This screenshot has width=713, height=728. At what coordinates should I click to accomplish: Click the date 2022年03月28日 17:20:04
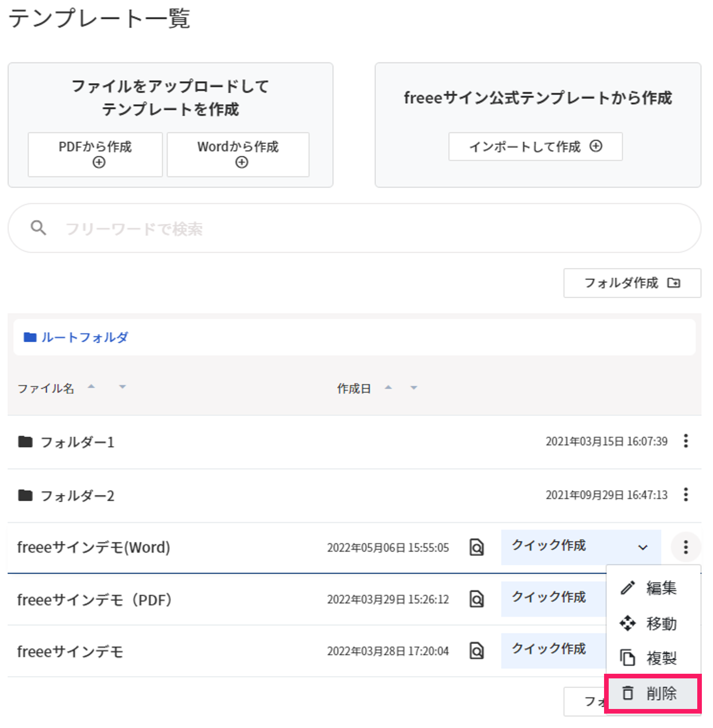388,651
